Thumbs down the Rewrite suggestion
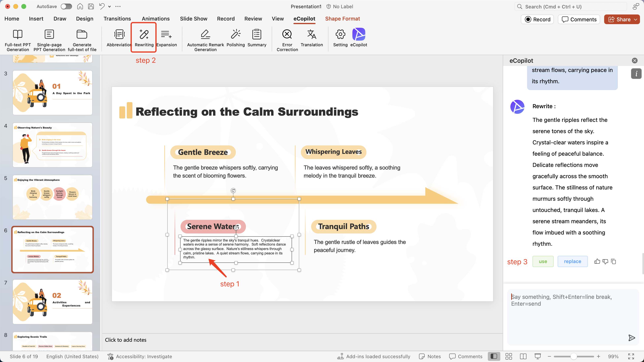644x362 pixels. point(605,261)
